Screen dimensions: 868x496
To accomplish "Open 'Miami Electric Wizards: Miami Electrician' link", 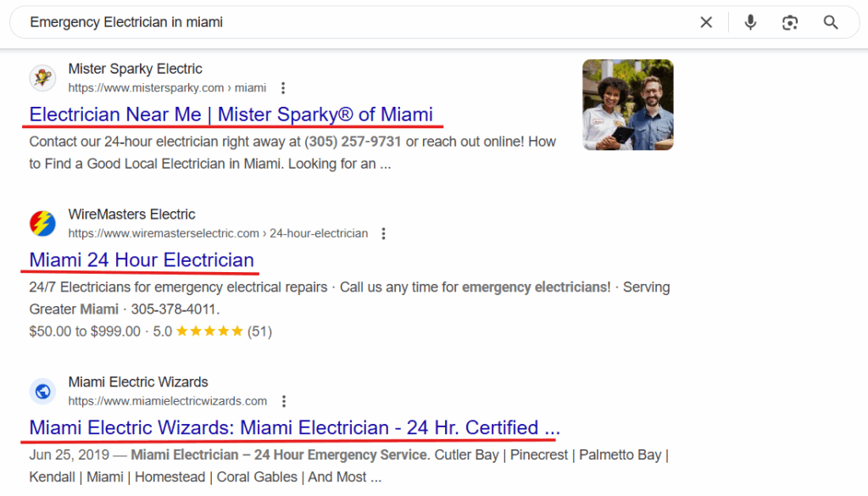I will pyautogui.click(x=294, y=428).
